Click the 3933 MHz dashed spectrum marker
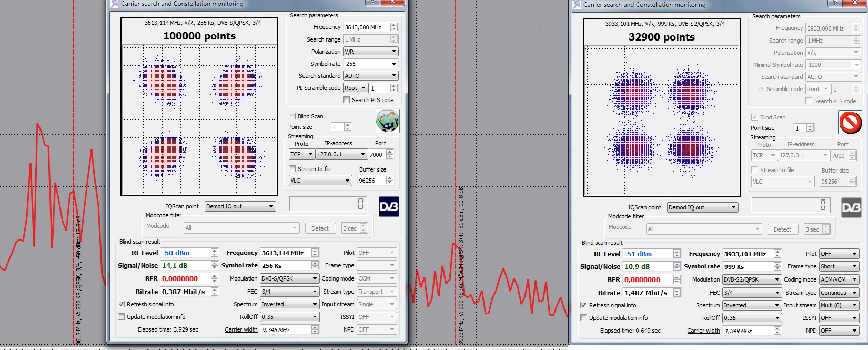This screenshot has height=350, width=868. [456, 174]
